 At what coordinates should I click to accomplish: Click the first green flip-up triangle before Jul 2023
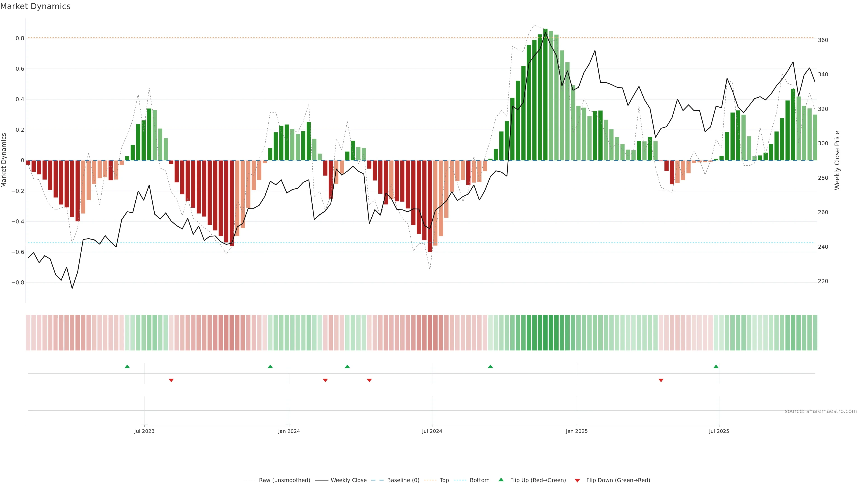pyautogui.click(x=127, y=366)
